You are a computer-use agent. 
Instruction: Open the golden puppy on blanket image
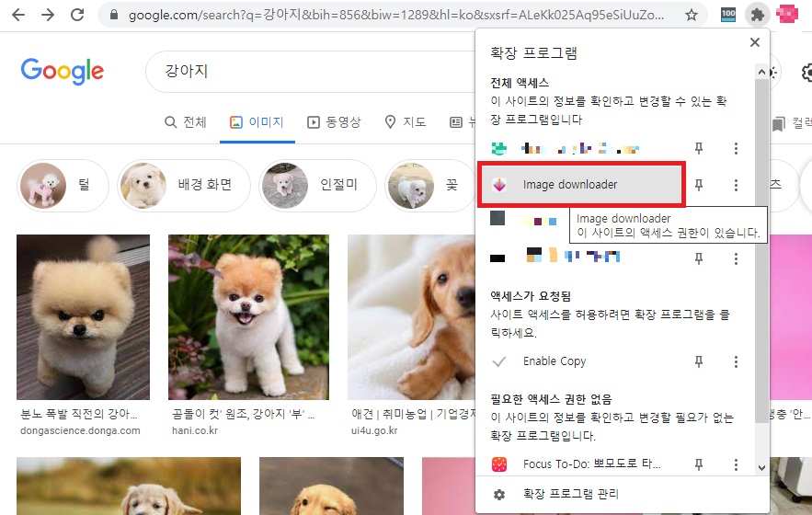coord(411,317)
